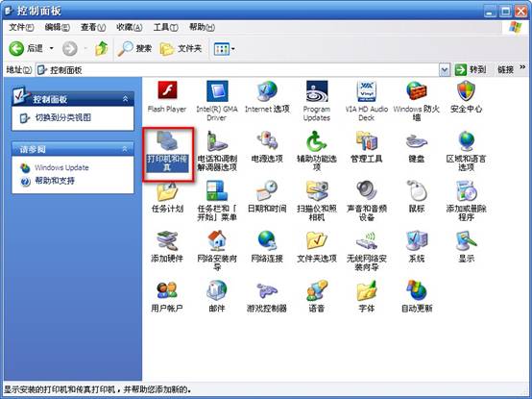Viewport: 532px width, 399px height.
Task: Open VIA HD Audio Deck
Action: pyautogui.click(x=367, y=101)
